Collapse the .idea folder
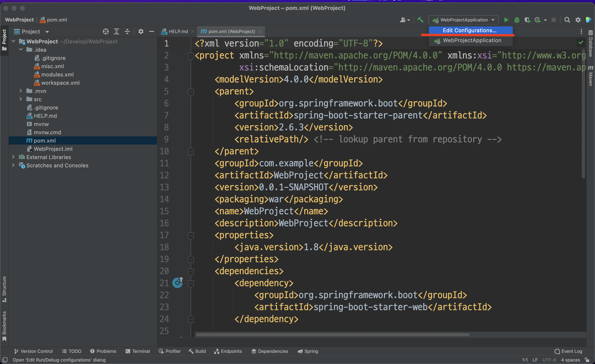Screen dimensions: 595x364 tap(21, 50)
